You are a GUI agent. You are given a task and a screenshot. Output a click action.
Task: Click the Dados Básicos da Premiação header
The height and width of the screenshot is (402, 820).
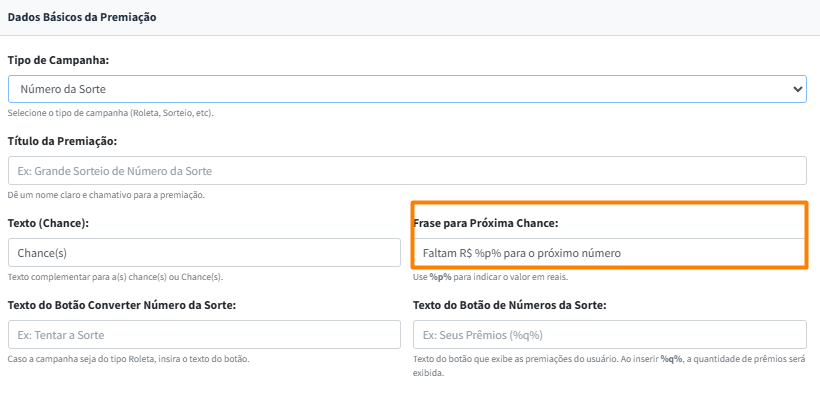click(82, 17)
